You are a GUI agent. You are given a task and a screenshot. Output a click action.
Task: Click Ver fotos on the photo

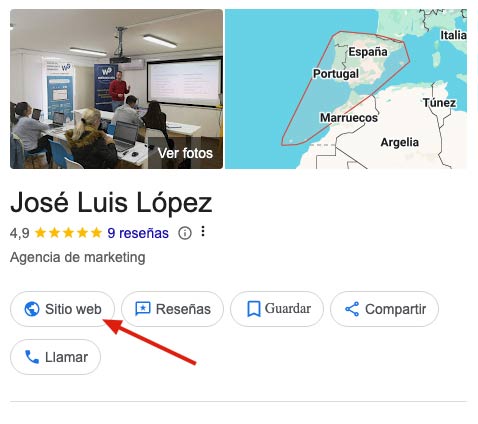pos(185,153)
